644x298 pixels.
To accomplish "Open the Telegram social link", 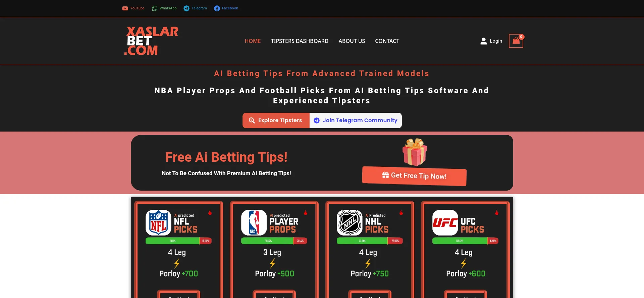I will [x=195, y=8].
